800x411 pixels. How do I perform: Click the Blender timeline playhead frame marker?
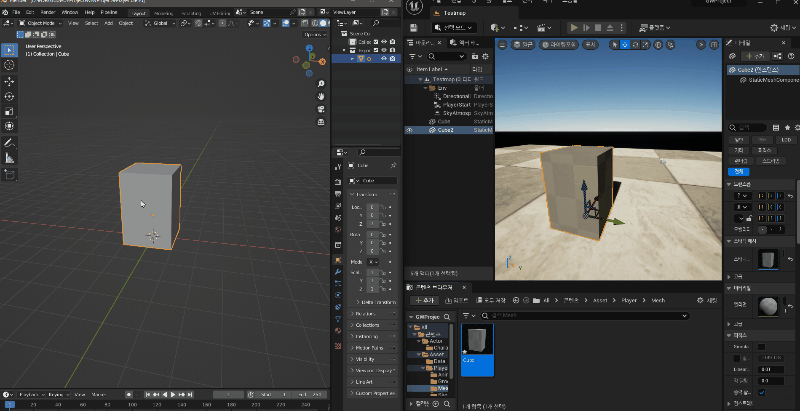click(x=9, y=404)
